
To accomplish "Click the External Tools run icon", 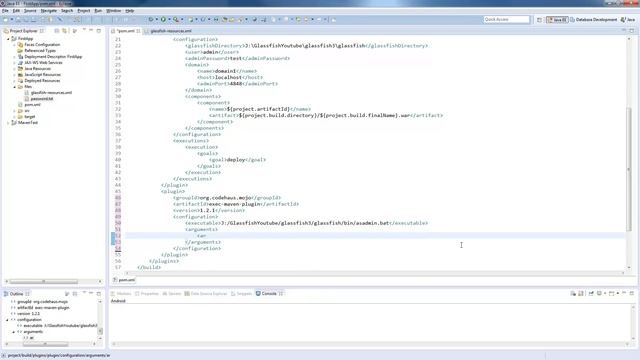I will click(x=176, y=20).
